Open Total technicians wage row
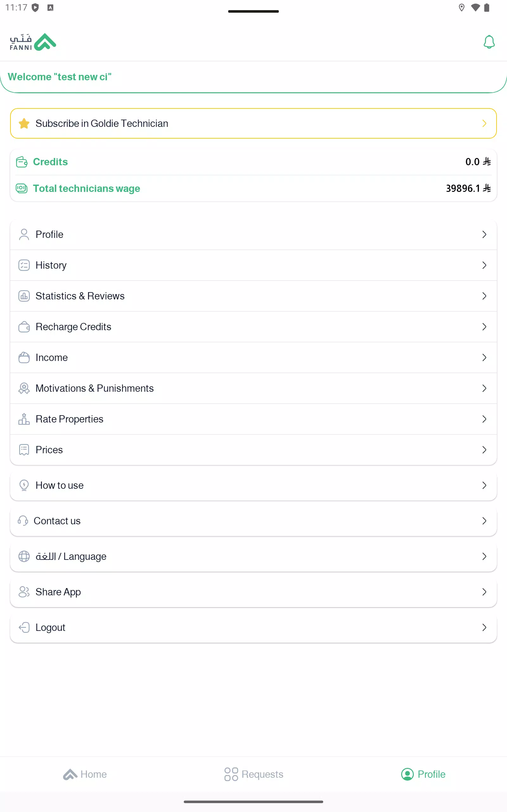This screenshot has width=507, height=812. pos(253,189)
